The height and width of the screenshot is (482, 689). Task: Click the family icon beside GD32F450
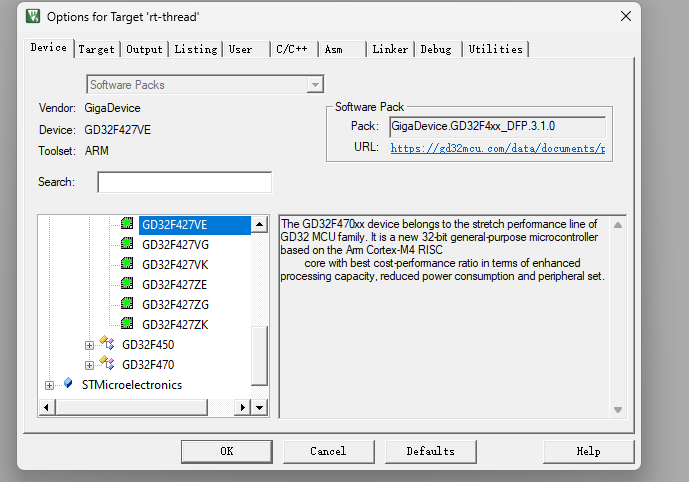[x=107, y=343]
